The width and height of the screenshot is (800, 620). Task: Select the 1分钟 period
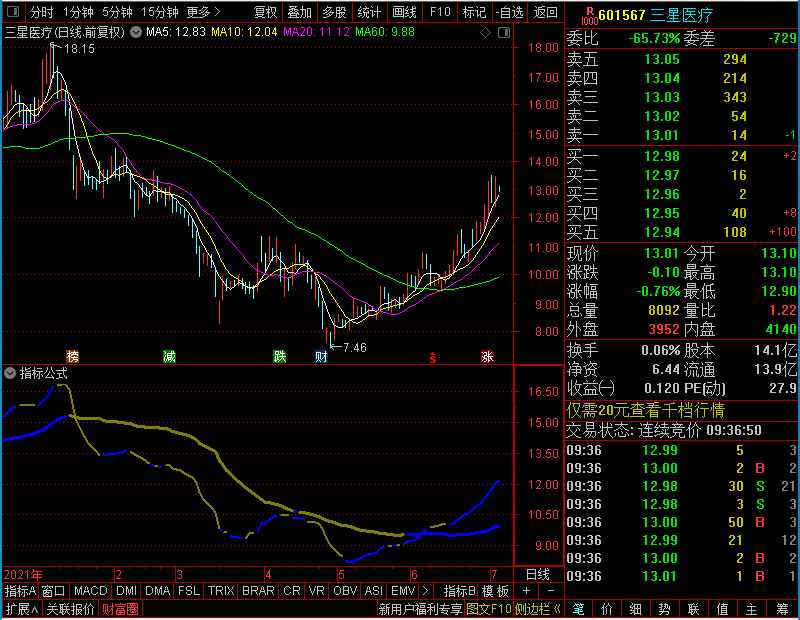point(79,12)
